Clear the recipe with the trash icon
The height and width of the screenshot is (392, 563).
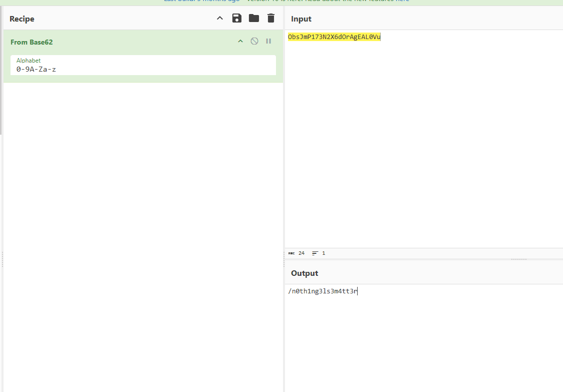tap(271, 19)
